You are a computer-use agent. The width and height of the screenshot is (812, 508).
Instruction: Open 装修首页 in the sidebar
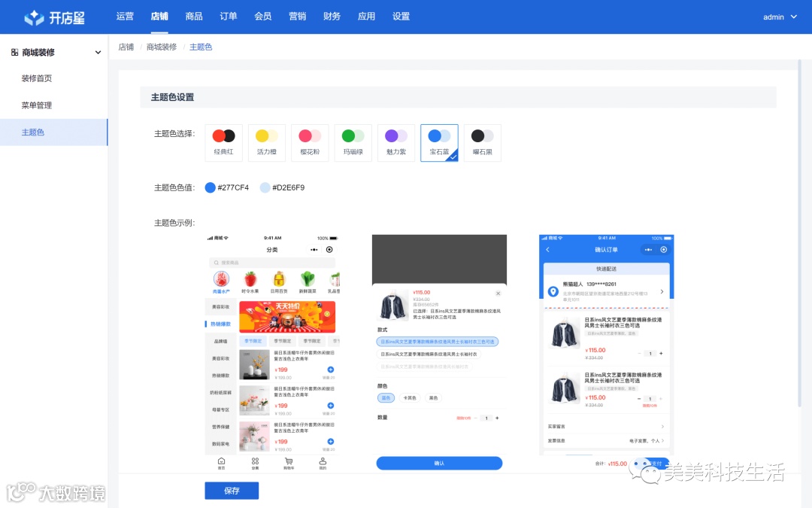point(37,78)
